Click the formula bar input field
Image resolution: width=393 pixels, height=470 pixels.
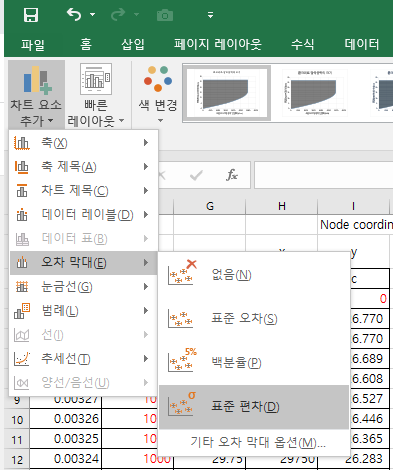324,175
